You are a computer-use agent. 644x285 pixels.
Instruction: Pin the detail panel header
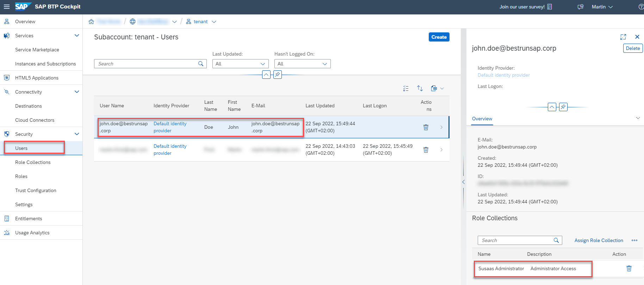click(563, 107)
